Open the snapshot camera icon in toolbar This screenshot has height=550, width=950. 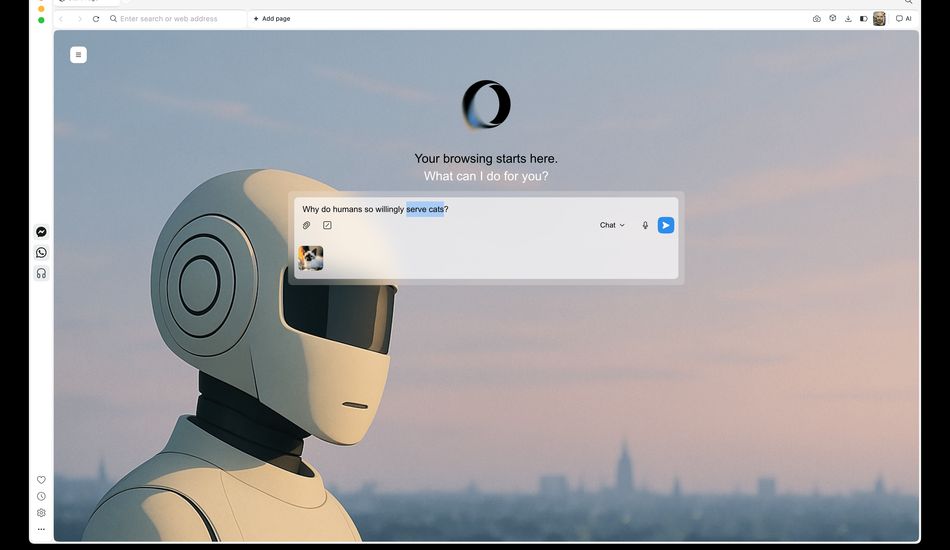tap(816, 19)
